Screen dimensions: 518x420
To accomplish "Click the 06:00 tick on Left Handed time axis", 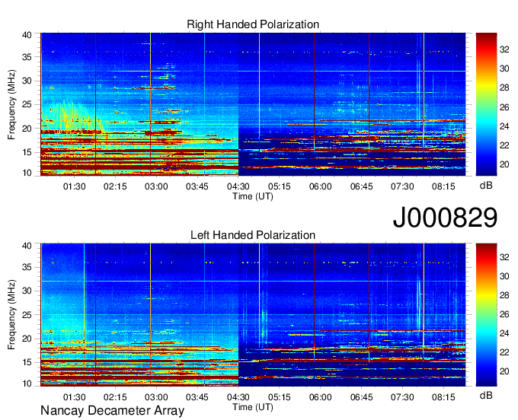I will pos(320,397).
